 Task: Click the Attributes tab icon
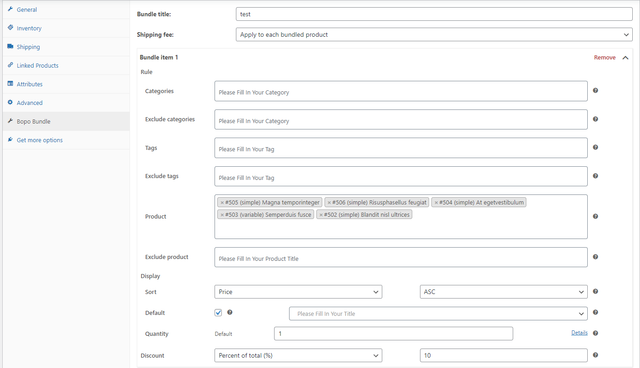click(x=10, y=84)
